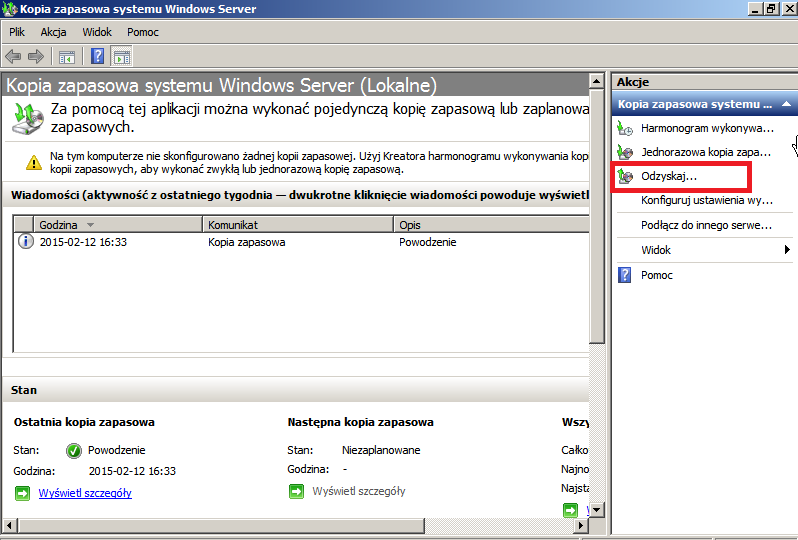Click the one-time backup icon beside Jednorazowa kopia

pos(625,152)
